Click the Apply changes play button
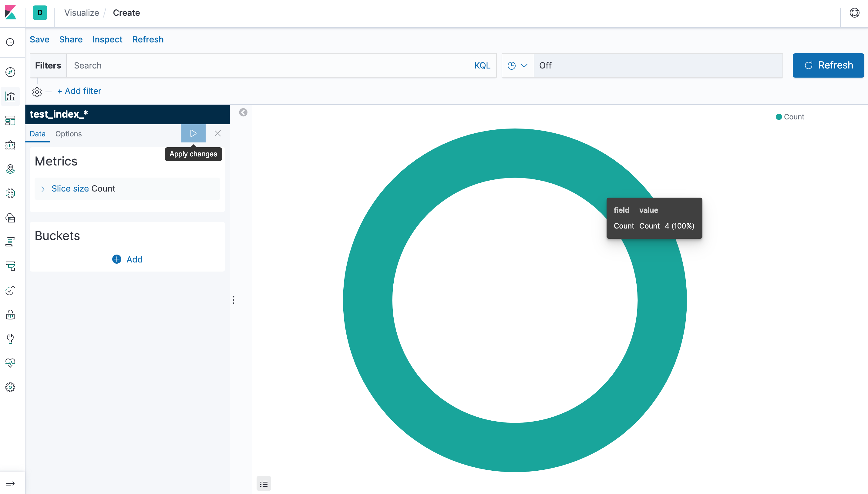The height and width of the screenshot is (494, 868). point(193,133)
